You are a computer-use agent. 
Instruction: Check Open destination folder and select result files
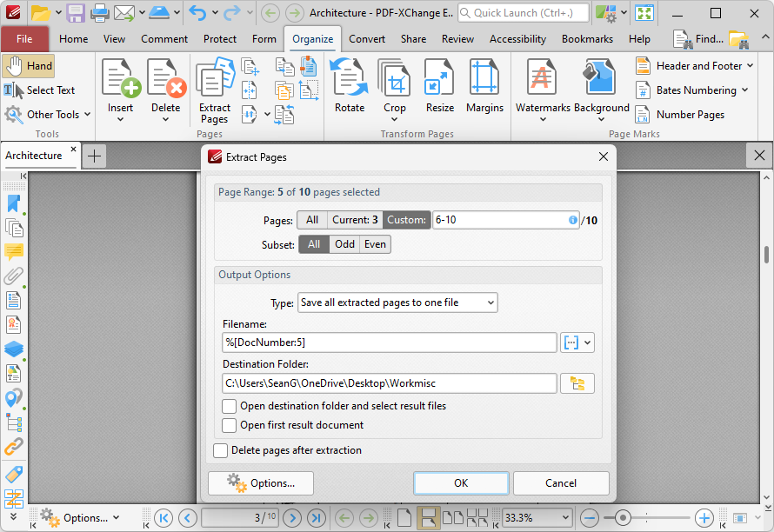[229, 406]
